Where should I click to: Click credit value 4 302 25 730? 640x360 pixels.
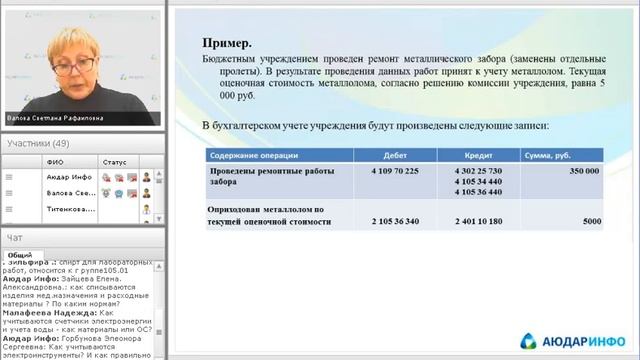coord(478,171)
